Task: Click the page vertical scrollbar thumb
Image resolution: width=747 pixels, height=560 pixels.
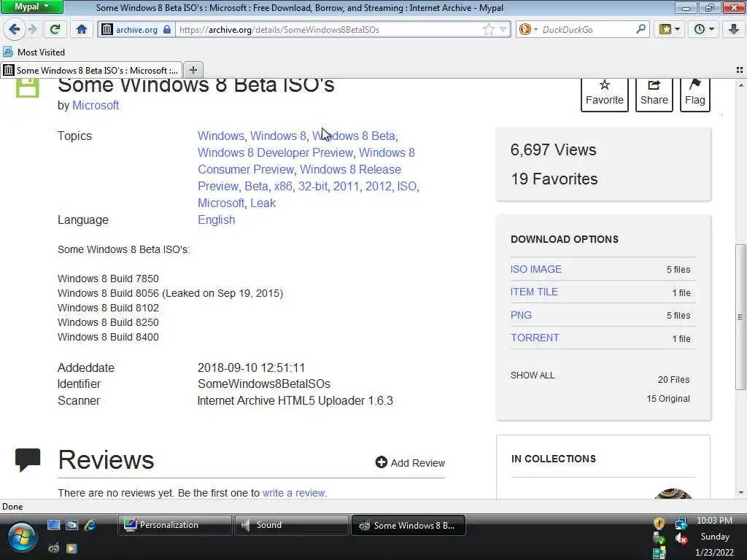Action: pos(740,316)
